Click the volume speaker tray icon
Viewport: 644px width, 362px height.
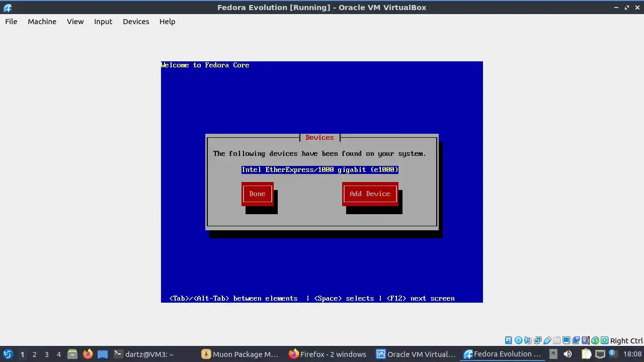coord(568,354)
